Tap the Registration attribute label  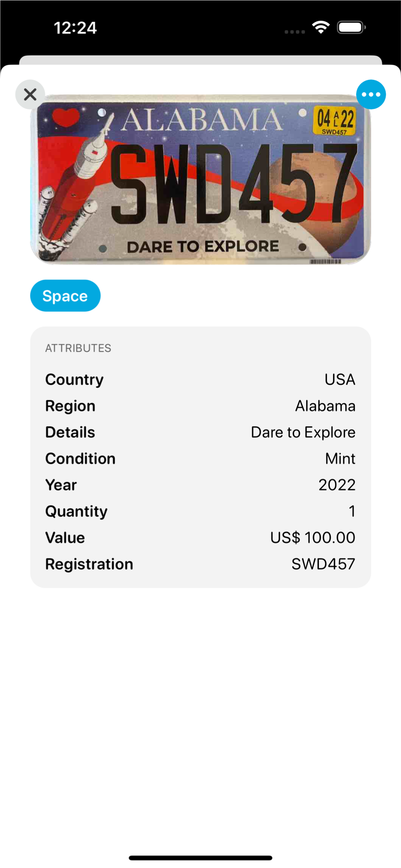click(89, 564)
